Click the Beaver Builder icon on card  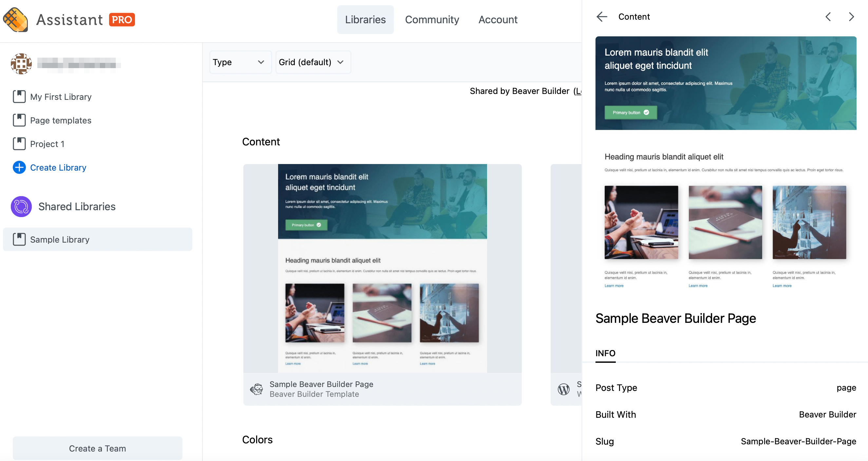tap(256, 389)
